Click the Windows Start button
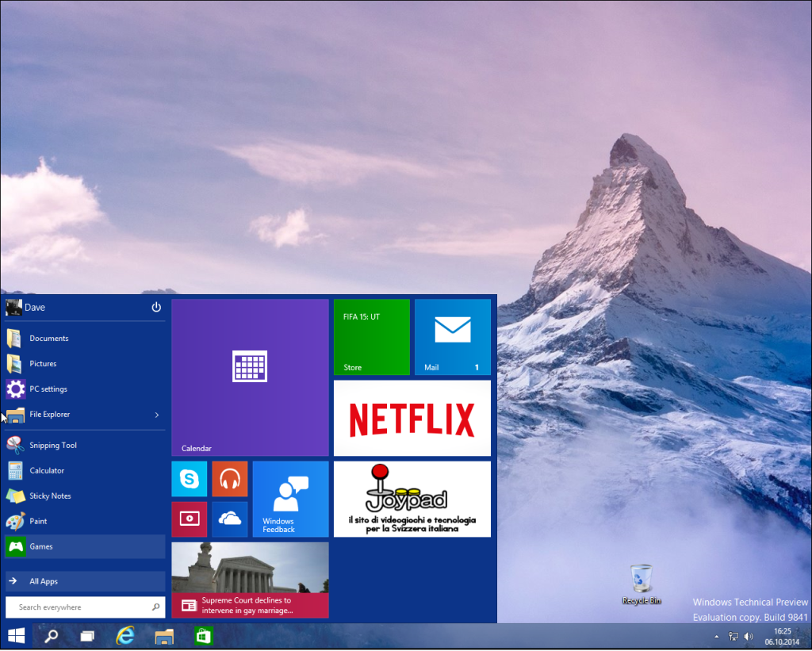The width and height of the screenshot is (812, 651). coord(16,636)
